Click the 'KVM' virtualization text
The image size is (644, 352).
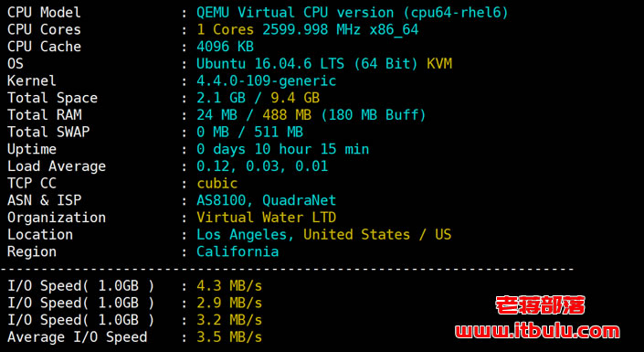pyautogui.click(x=439, y=64)
